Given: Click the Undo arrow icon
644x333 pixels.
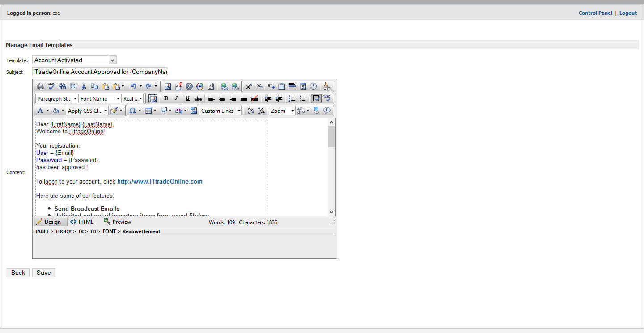Looking at the screenshot, I should tap(133, 86).
